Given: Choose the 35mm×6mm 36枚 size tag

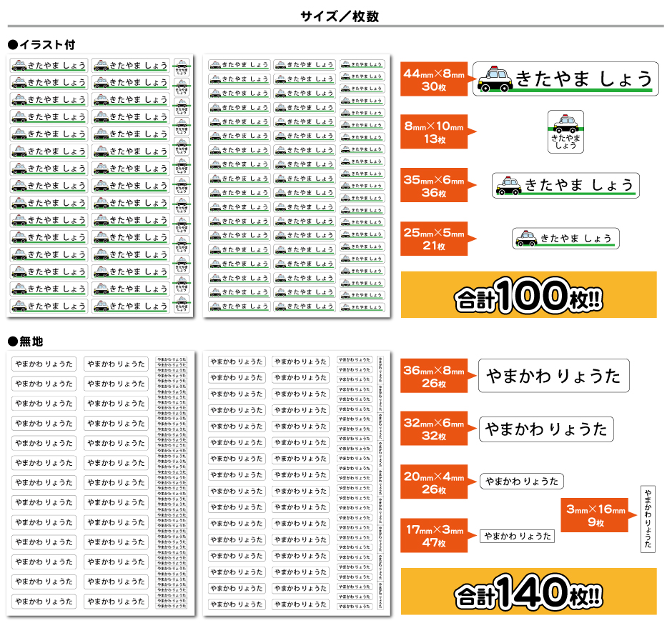Looking at the screenshot, I should [x=433, y=186].
